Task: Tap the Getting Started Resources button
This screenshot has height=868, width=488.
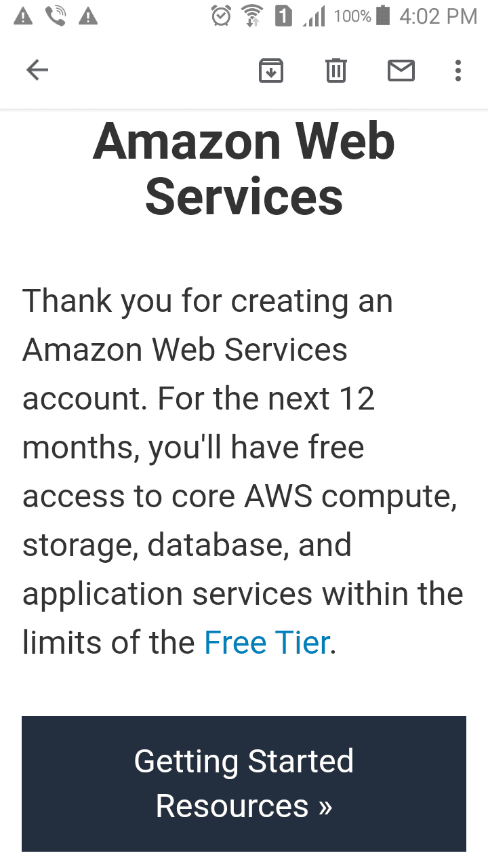Action: pyautogui.click(x=244, y=783)
